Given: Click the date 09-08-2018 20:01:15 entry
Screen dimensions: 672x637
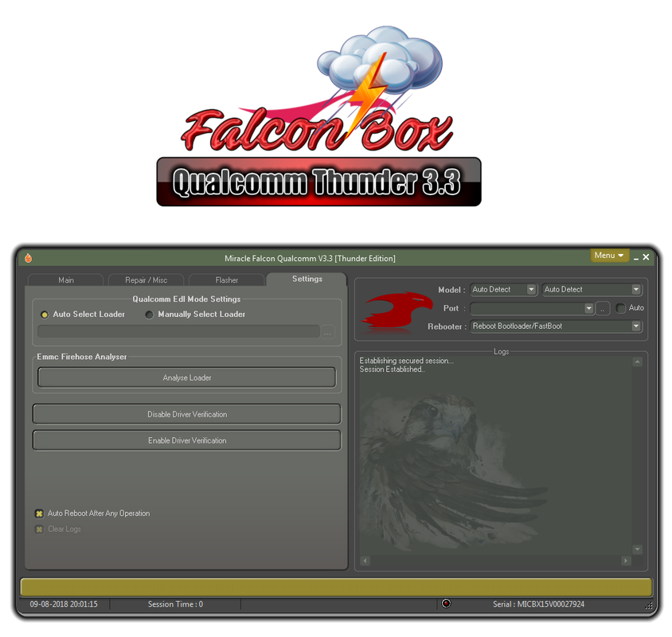Looking at the screenshot, I should [x=64, y=604].
